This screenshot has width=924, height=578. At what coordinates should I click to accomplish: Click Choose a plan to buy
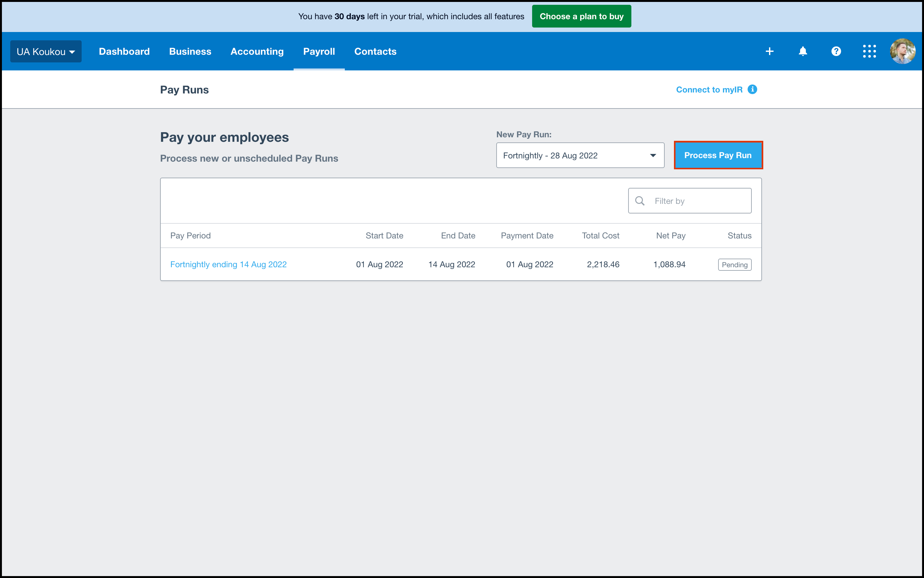581,16
